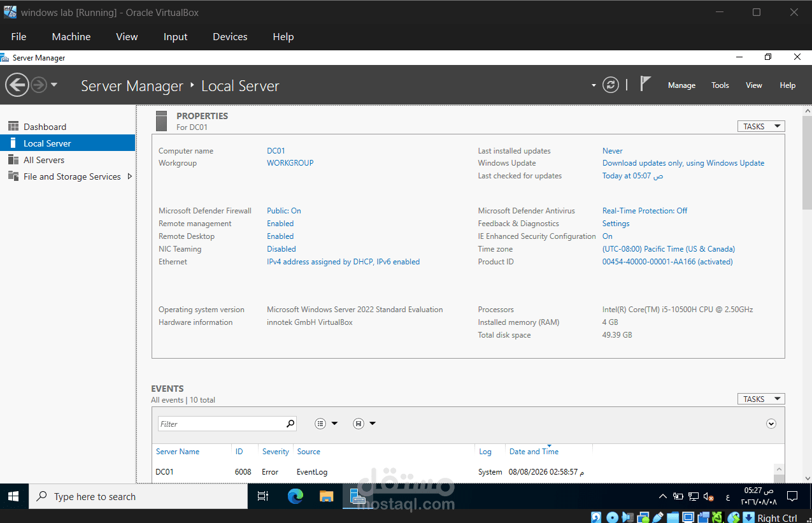Open File and Storage Services in sidebar
This screenshot has height=523, width=812.
(68, 176)
